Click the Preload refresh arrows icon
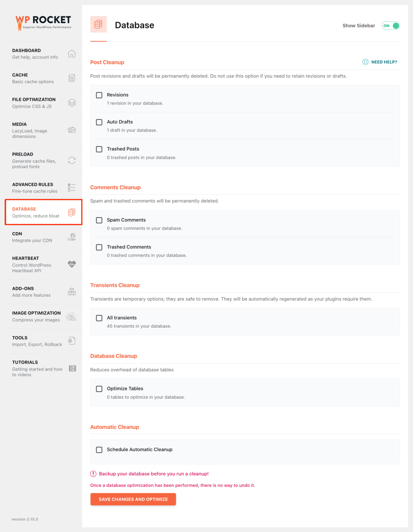 [72, 160]
